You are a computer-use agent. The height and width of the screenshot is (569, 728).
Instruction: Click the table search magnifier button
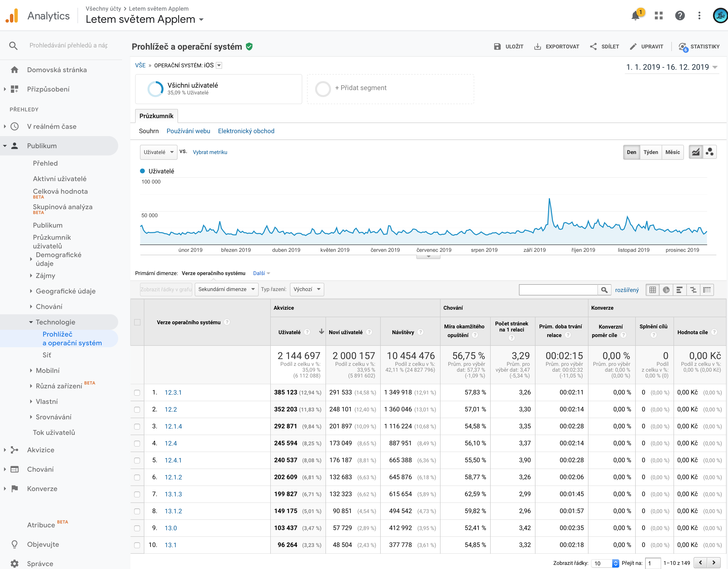click(604, 290)
